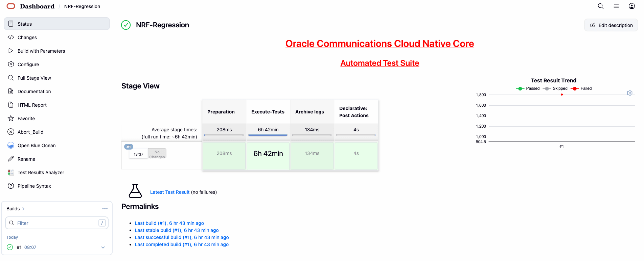Click the test result flask icon

135,191
